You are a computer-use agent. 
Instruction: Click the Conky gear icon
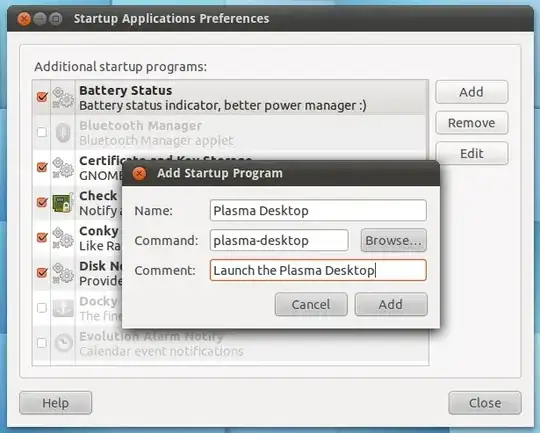pyautogui.click(x=63, y=238)
